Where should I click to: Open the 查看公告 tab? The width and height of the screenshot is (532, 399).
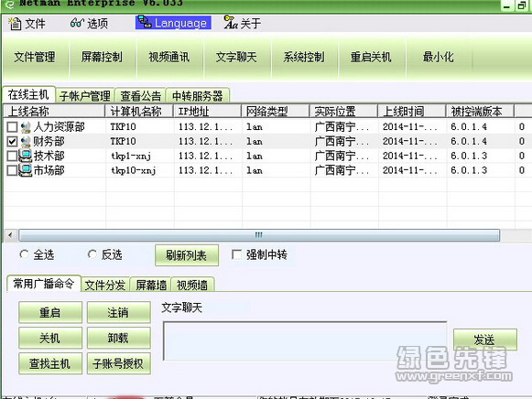click(x=141, y=96)
